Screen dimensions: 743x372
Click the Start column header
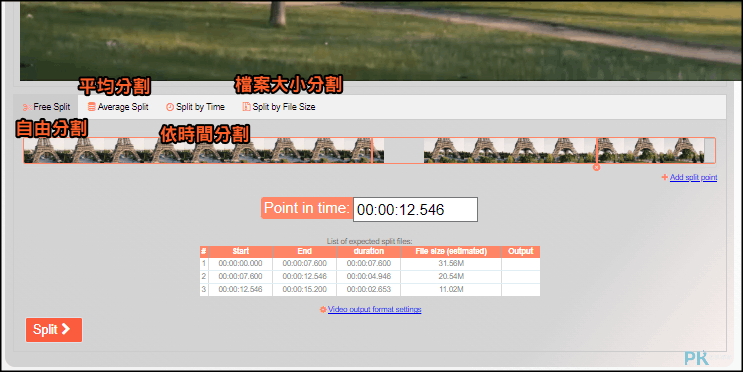[x=241, y=252]
